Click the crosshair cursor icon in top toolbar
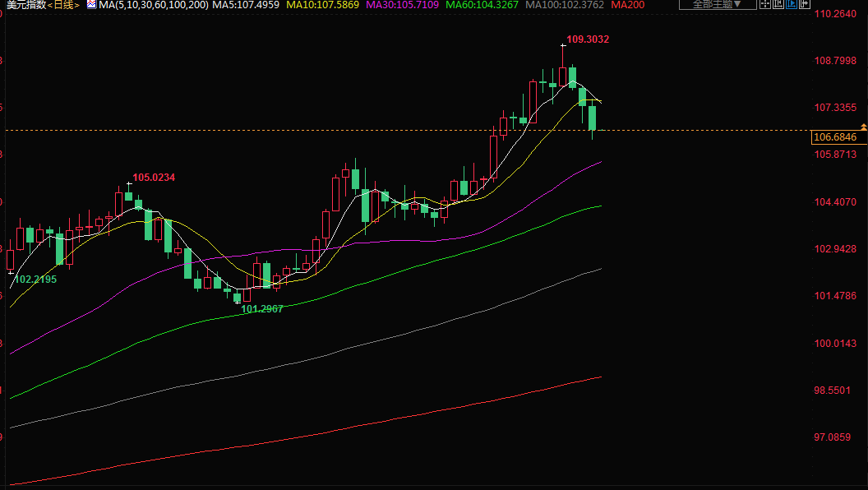 765,4
